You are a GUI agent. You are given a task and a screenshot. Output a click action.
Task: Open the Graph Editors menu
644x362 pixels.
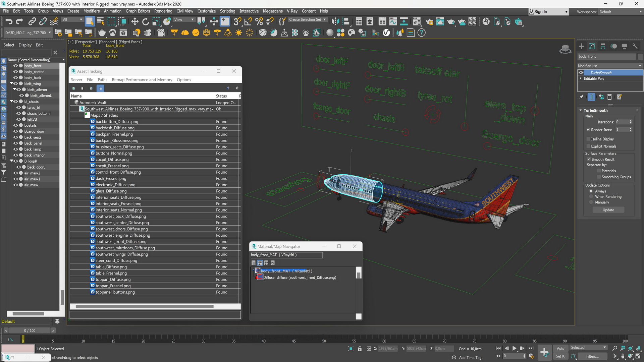pyautogui.click(x=138, y=11)
